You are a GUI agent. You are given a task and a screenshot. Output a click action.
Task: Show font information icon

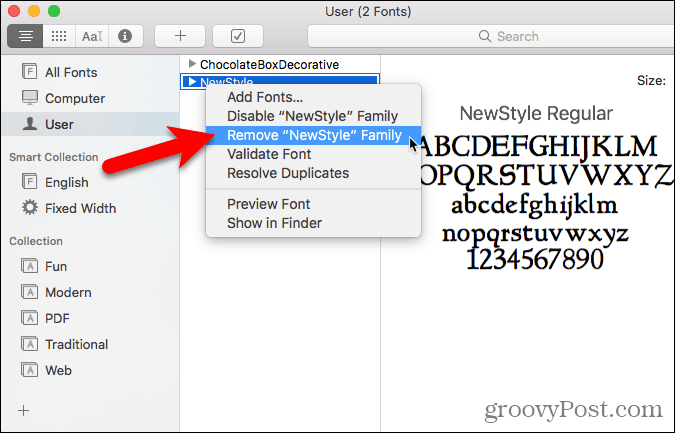[125, 36]
